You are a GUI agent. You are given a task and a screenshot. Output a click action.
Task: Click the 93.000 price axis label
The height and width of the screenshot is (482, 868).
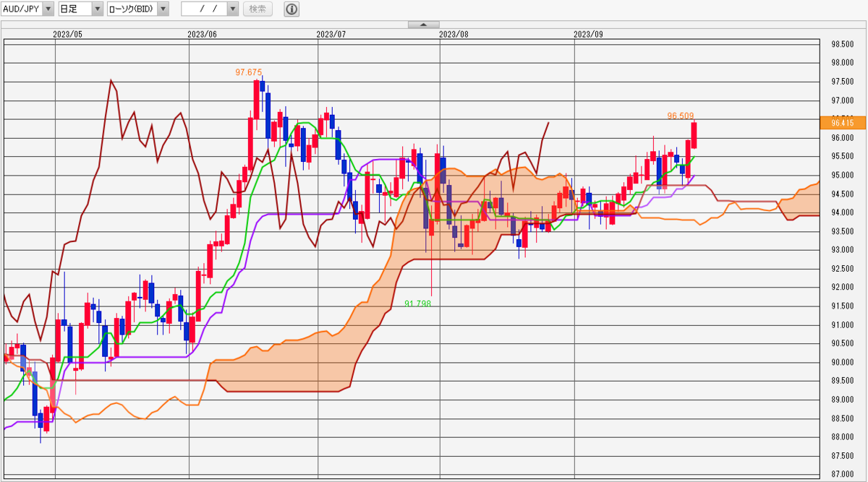843,250
